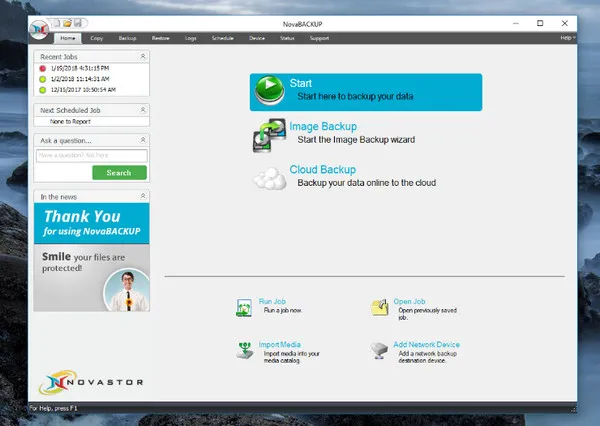Click the 'Run a job now.' description
Image resolution: width=600 pixels, height=426 pixels.
pyautogui.click(x=283, y=310)
